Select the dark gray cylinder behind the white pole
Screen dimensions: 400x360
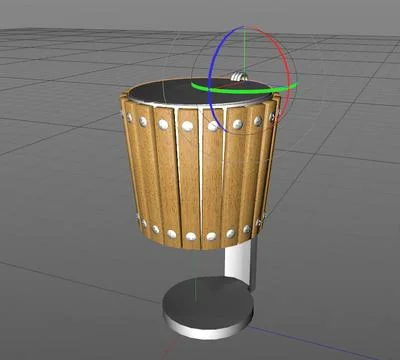(254, 262)
